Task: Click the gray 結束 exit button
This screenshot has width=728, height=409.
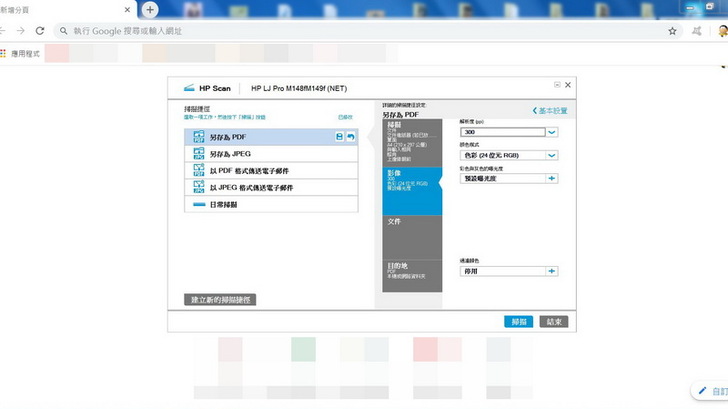Action: coord(553,322)
